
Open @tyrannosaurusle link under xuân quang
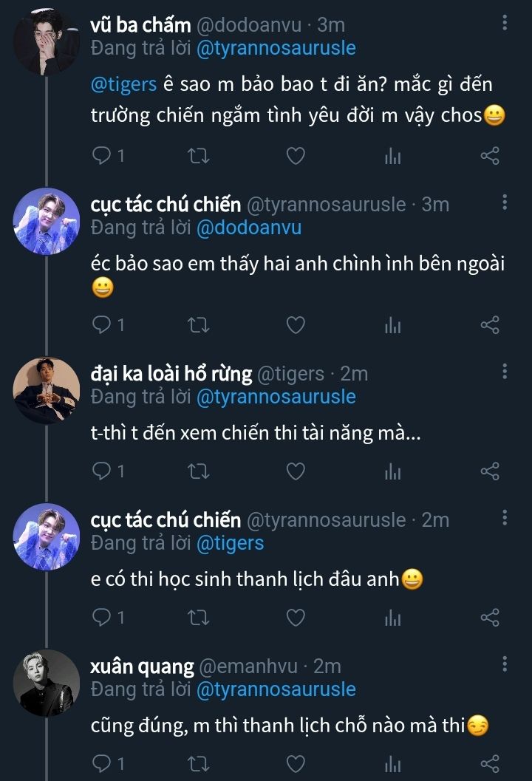pyautogui.click(x=276, y=690)
